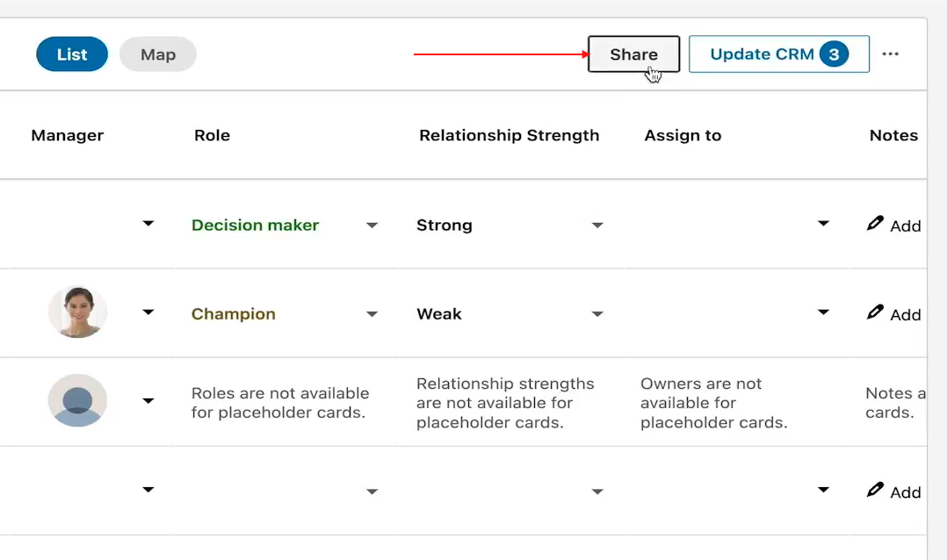This screenshot has height=560, width=947.
Task: Click the pencil icon in the Decision maker row
Action: tap(875, 224)
